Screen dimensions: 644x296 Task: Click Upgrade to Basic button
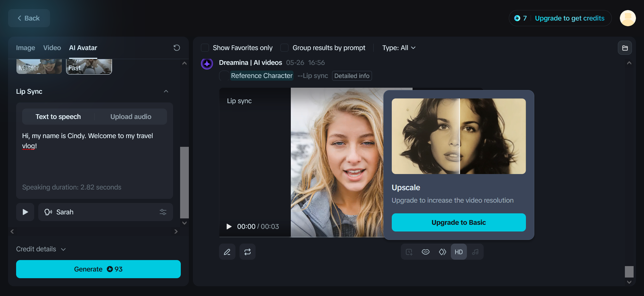[459, 222]
